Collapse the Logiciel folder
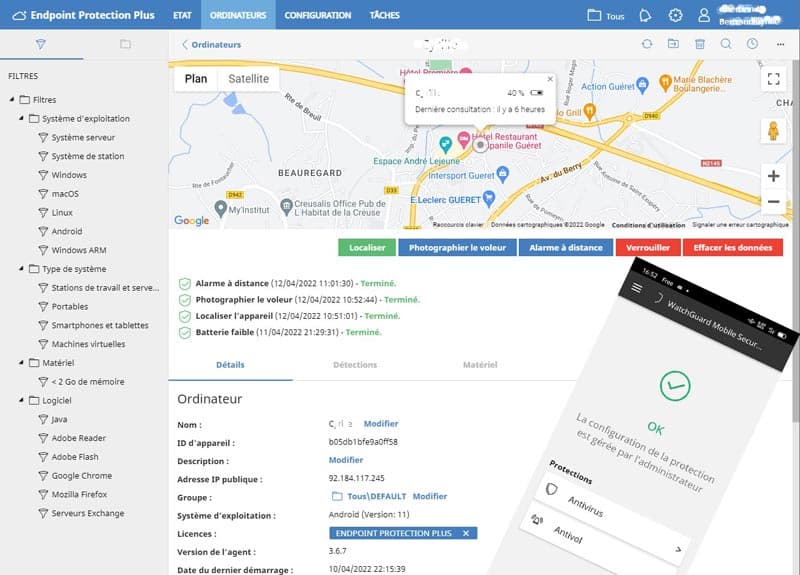The width and height of the screenshot is (800, 575). [x=21, y=400]
